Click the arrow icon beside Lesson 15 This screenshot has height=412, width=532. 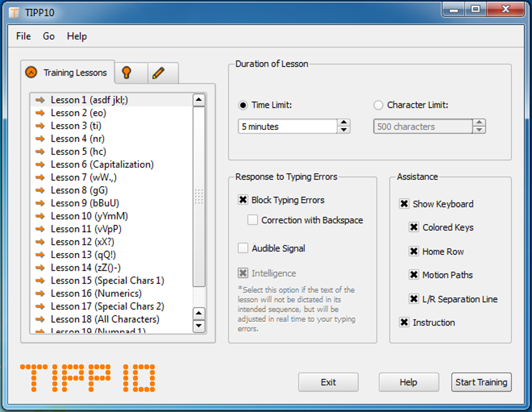(x=40, y=281)
